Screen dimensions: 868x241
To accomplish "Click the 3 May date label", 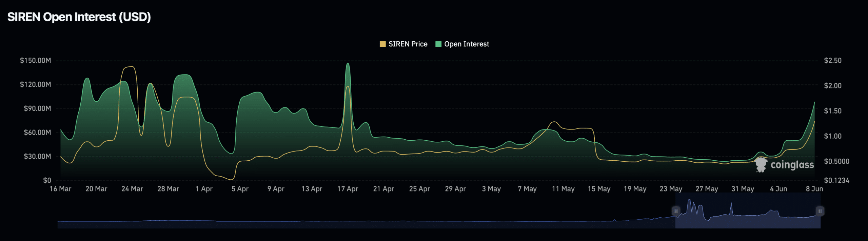I will point(491,189).
